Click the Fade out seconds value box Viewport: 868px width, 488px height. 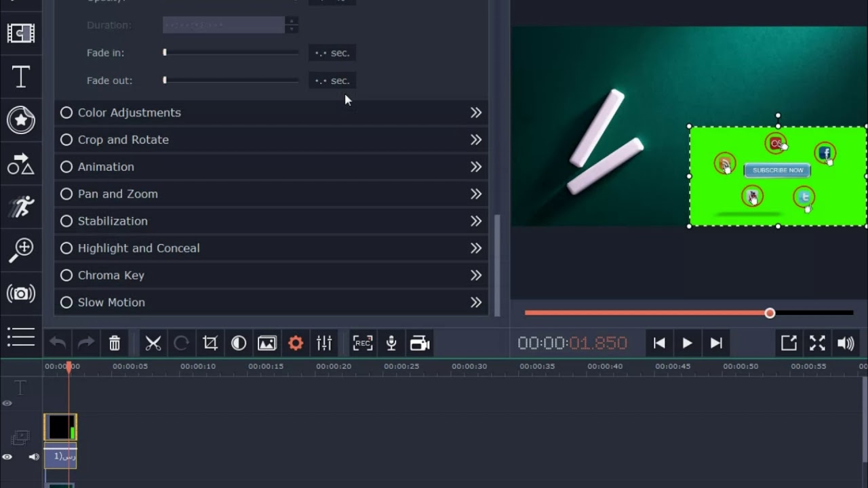coord(332,81)
